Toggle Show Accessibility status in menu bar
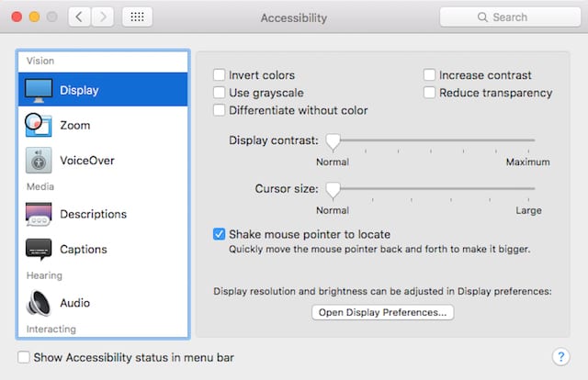Viewport: 588px width, 380px height. [x=24, y=357]
